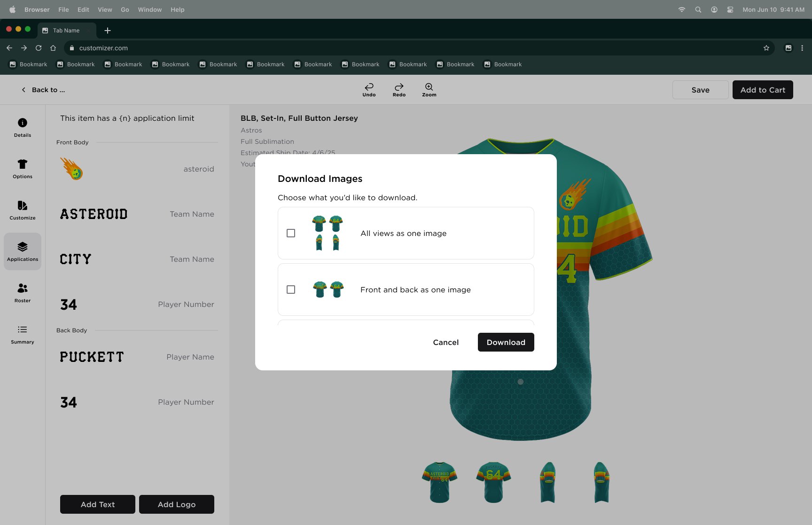Click the Add Text button
812x525 pixels.
coord(98,504)
